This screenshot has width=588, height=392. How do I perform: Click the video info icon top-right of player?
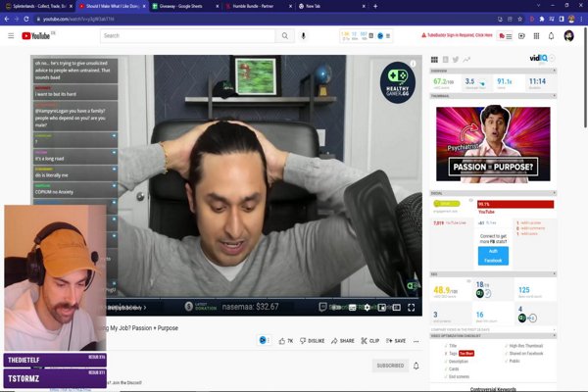pos(413,64)
